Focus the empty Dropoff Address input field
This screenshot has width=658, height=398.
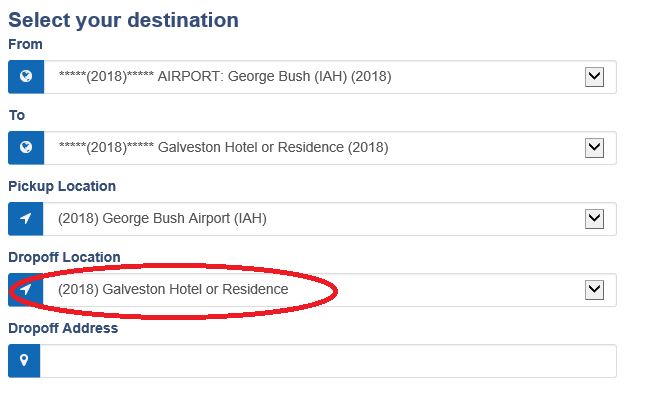[328, 361]
